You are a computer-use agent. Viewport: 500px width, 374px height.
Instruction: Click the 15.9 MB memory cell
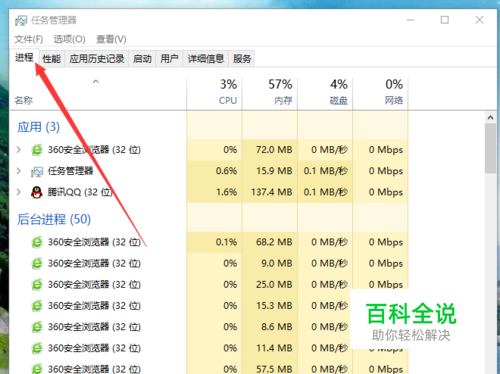coord(270,171)
